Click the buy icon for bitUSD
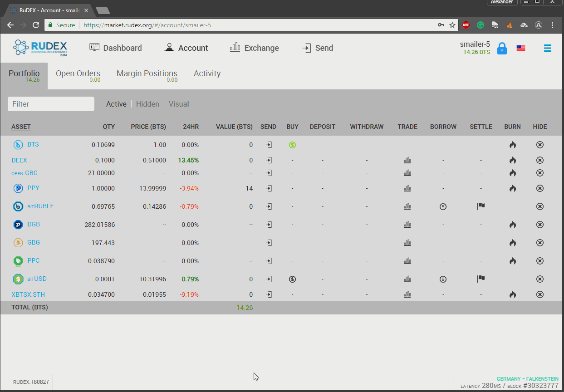 tap(292, 279)
